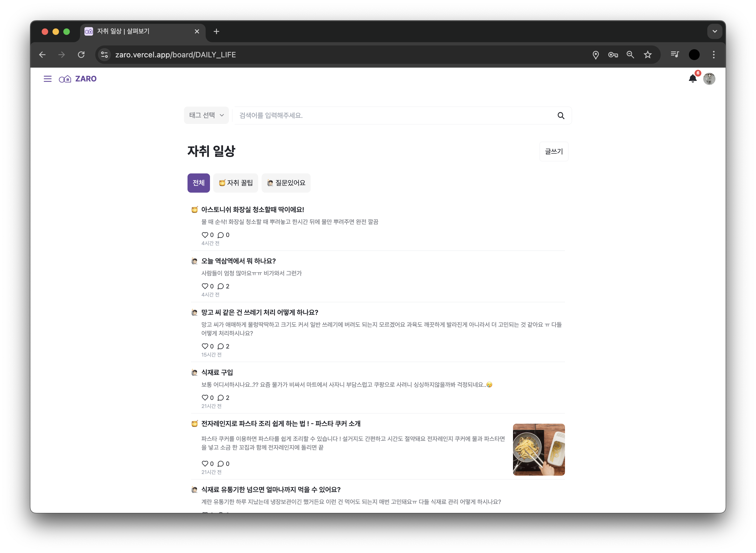Screen dimensions: 756x553
Task: Open the notification bell
Action: point(692,79)
